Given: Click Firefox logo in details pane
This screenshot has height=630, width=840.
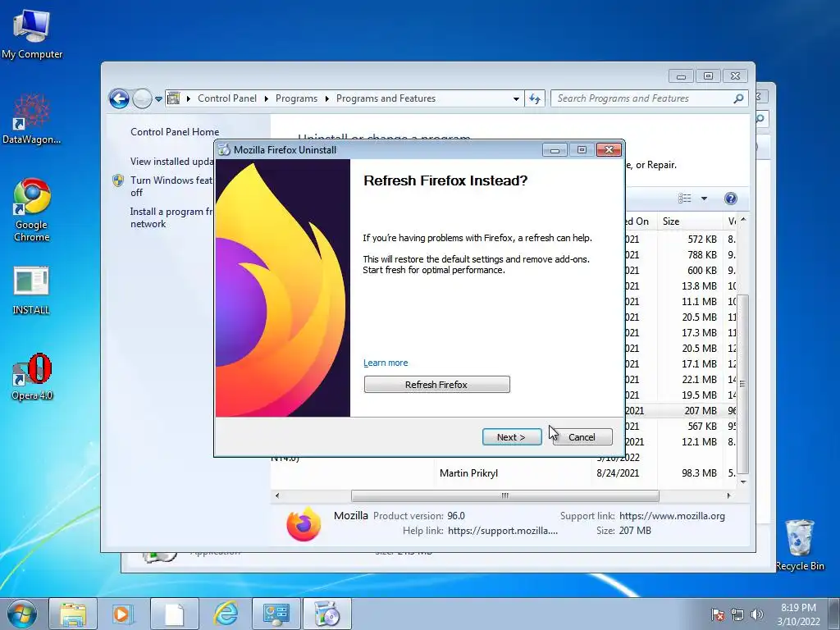Looking at the screenshot, I should pyautogui.click(x=304, y=524).
